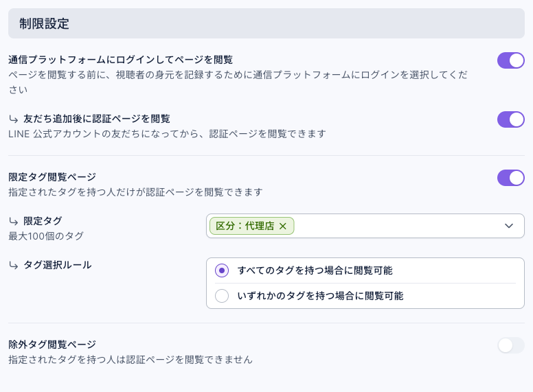The height and width of the screenshot is (392, 533).
Task: Click the 除外タグ閲覧ページ heading
Action: coord(52,344)
